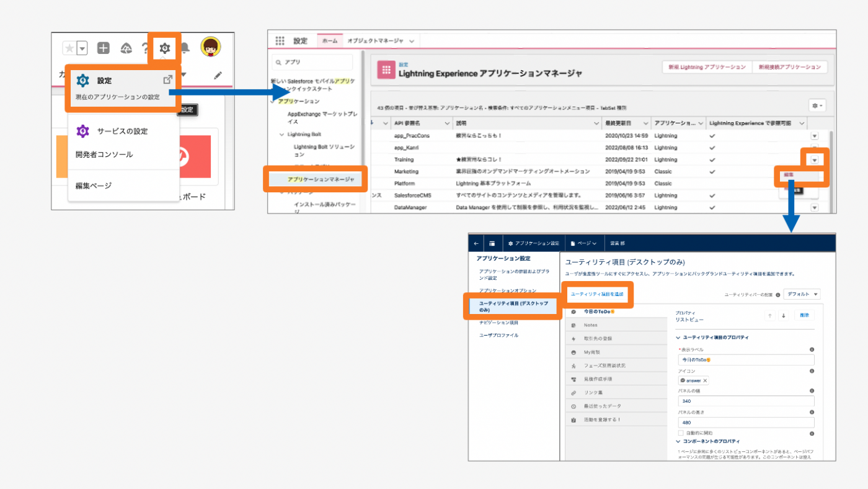
Task: Select フェーズ別商談状況 utility item
Action: click(x=616, y=366)
